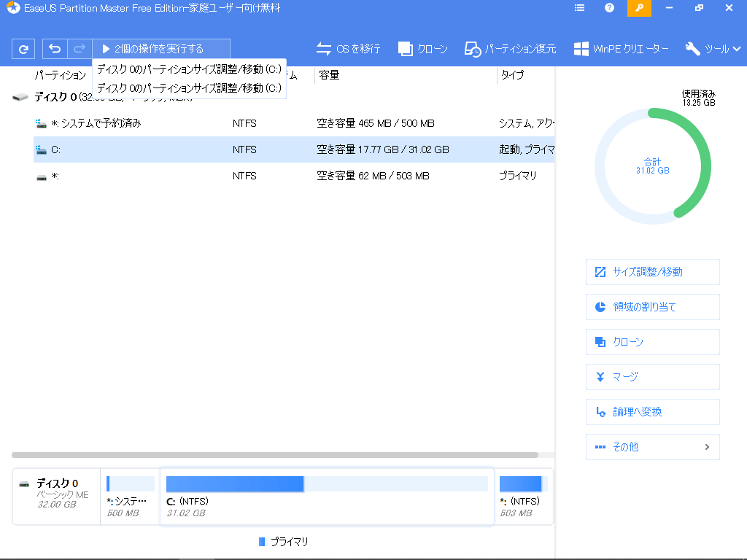Select the ディスク 0 row in list
Screen dimensions: 747x560
283,97
